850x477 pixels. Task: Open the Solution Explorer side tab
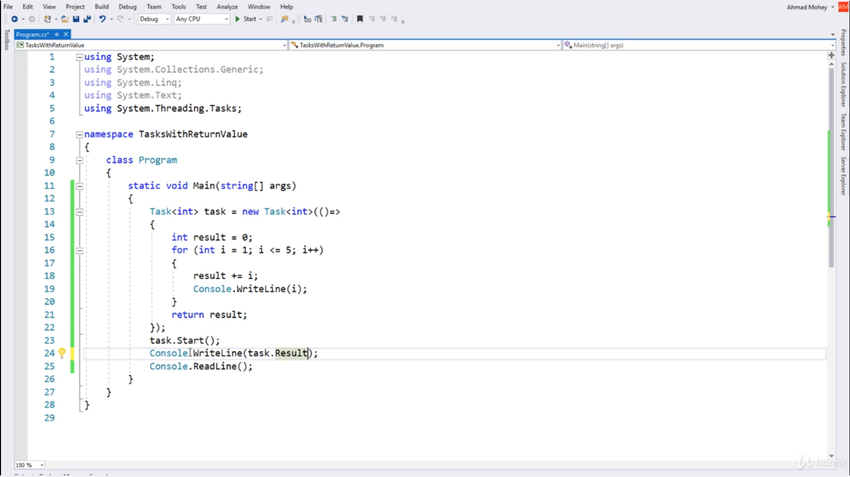point(843,83)
